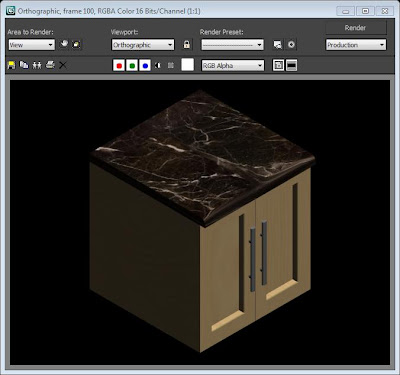Click the Toggle UI panel icon
This screenshot has height=375, width=400.
point(292,65)
